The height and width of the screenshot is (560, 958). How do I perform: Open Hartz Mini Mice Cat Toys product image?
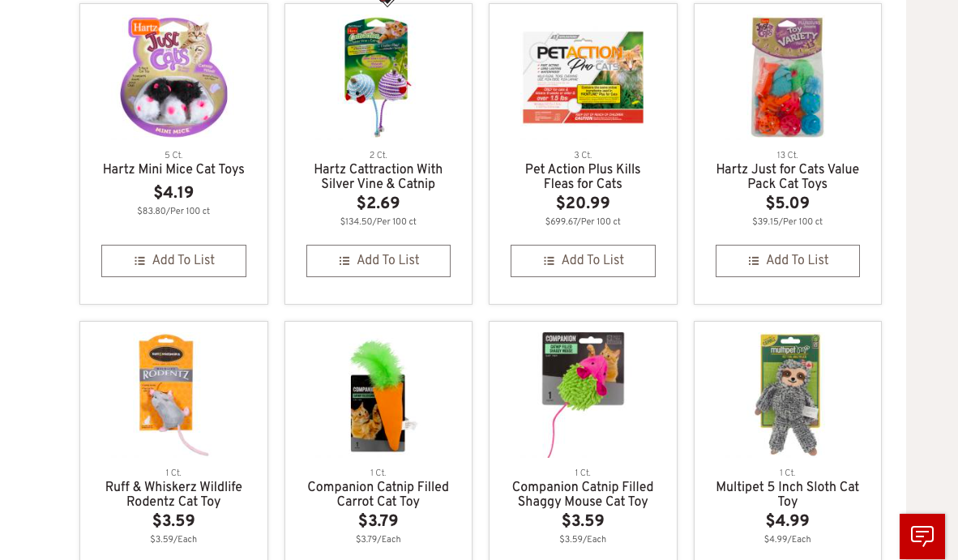pos(173,77)
